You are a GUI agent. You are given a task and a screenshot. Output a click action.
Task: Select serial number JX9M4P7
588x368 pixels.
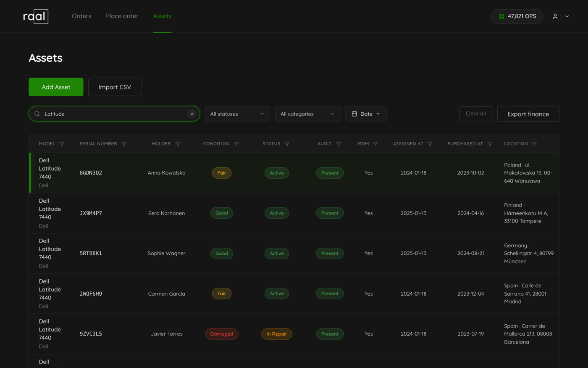[91, 213]
